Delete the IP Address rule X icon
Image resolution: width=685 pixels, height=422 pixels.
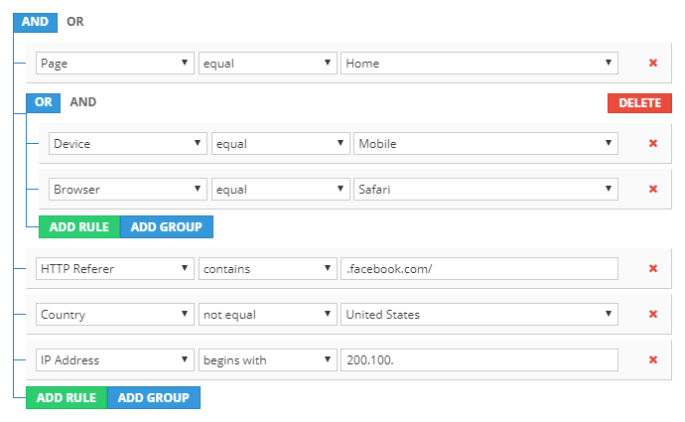pyautogui.click(x=653, y=360)
